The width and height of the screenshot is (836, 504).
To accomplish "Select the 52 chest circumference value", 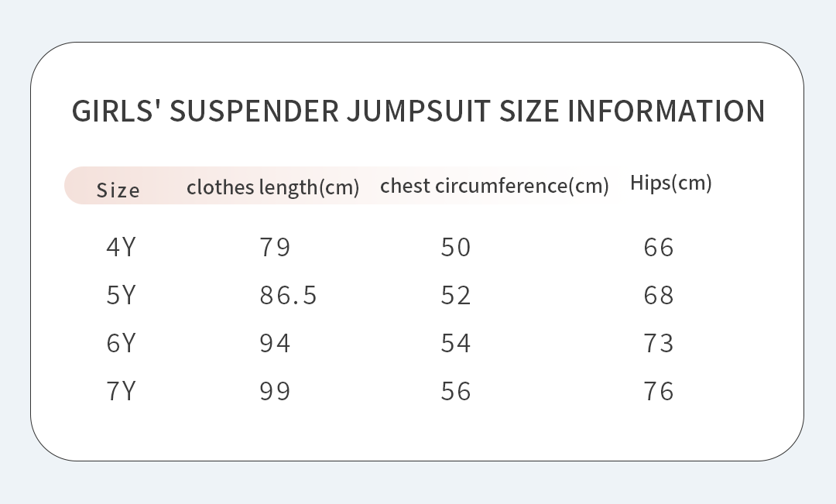I will click(x=456, y=295).
